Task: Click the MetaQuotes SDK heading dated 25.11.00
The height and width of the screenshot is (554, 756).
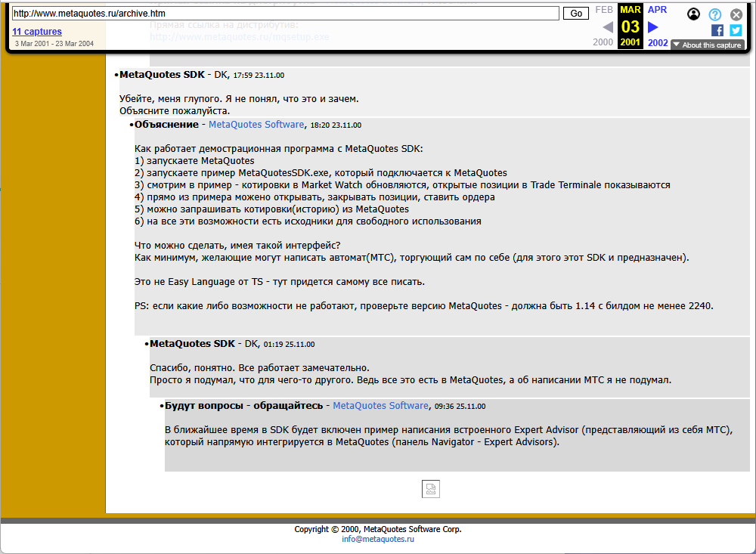Action: [x=192, y=344]
